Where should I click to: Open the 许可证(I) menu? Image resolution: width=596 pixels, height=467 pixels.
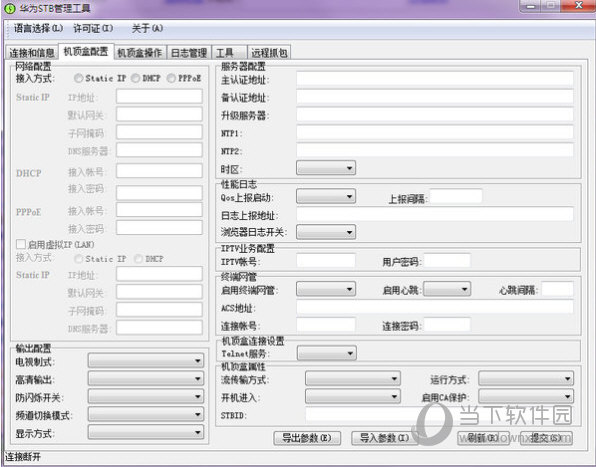tap(93, 28)
